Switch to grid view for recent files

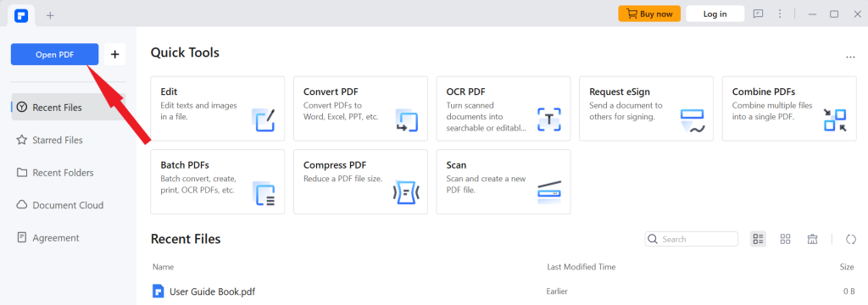click(x=785, y=239)
